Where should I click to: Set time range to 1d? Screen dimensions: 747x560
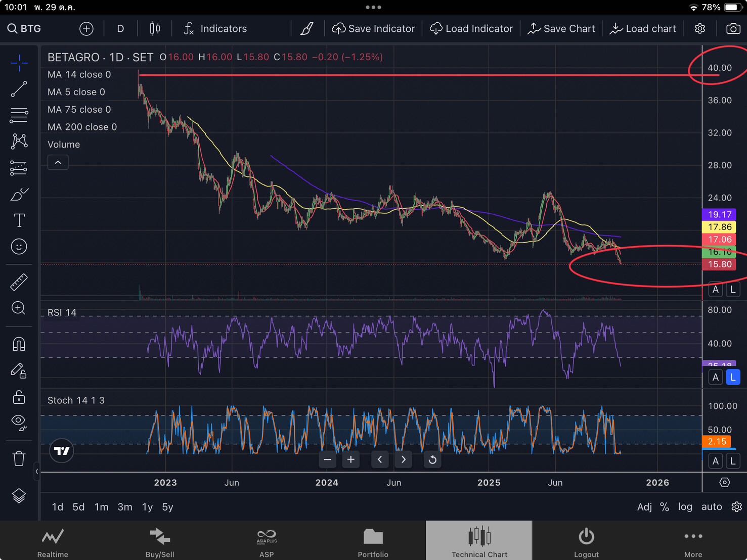58,507
